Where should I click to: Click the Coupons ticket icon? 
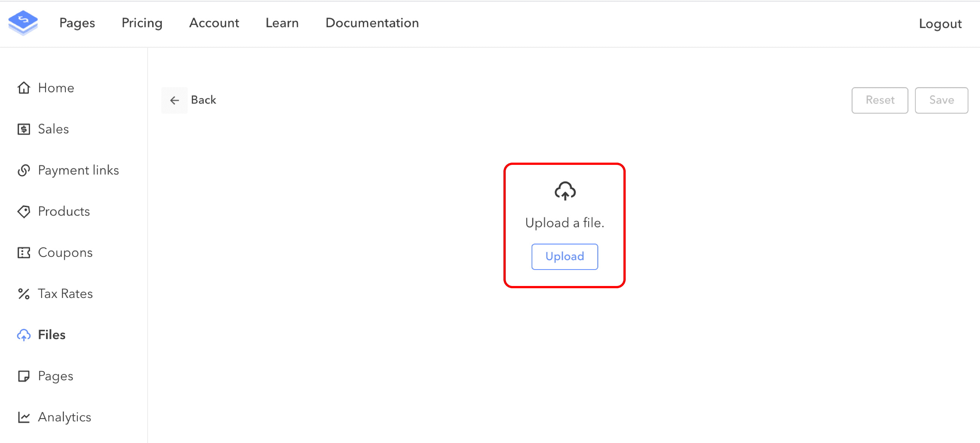coord(24,252)
